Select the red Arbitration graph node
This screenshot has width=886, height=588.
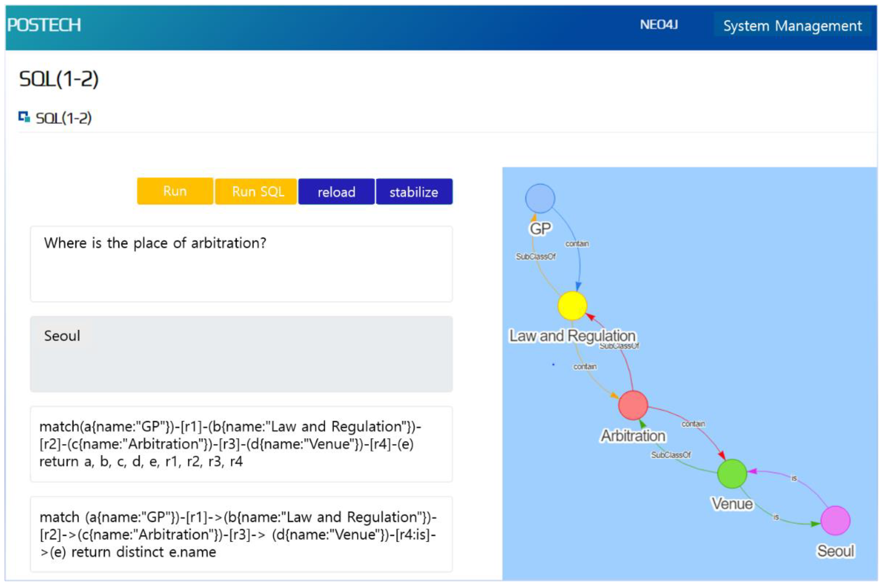[633, 405]
